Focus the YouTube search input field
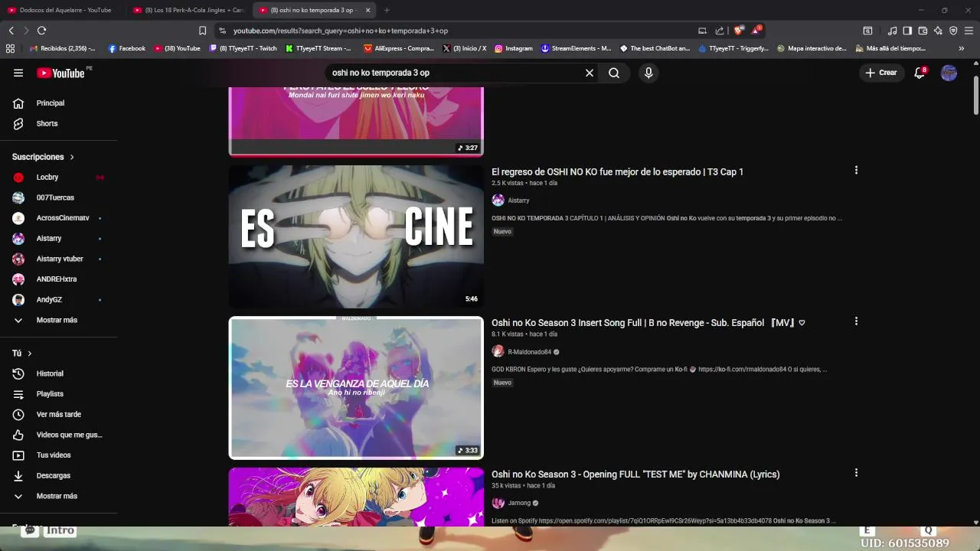Screen dimensions: 980x551 click(x=456, y=73)
